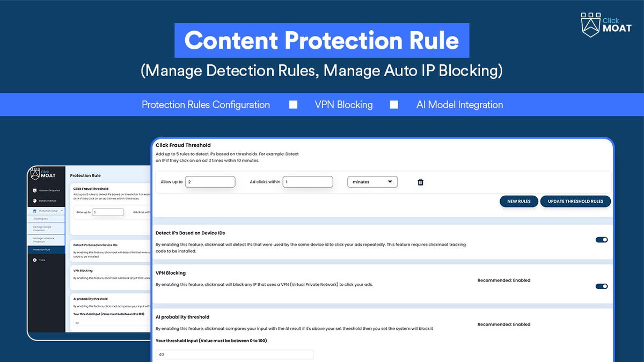Select the Tools icon in the sidebar
This screenshot has width=644, height=362.
point(34,260)
